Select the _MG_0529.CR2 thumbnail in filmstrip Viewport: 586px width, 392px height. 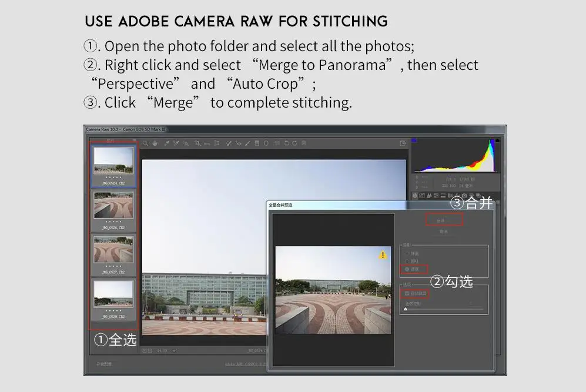113,299
